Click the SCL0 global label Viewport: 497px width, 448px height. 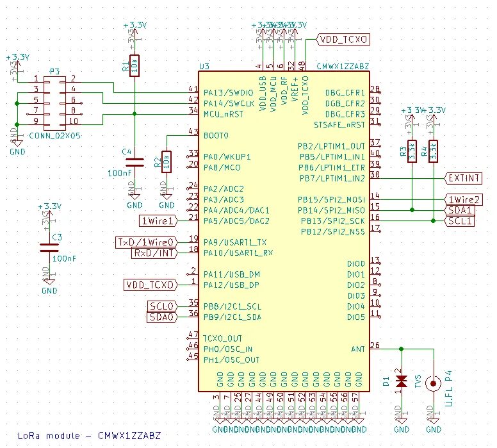(x=162, y=306)
